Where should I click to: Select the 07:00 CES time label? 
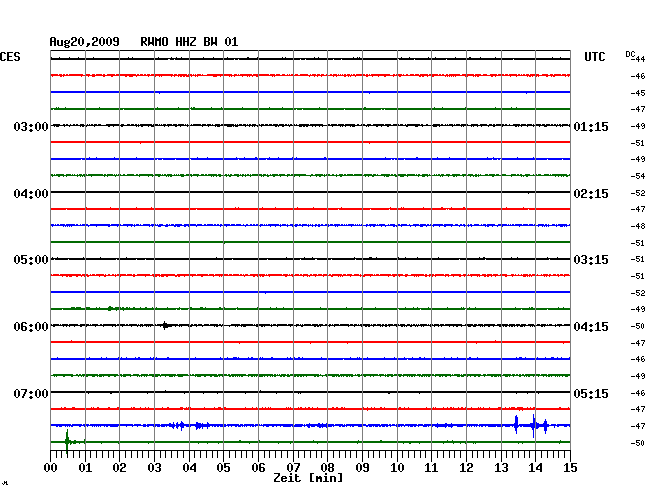coord(31,393)
